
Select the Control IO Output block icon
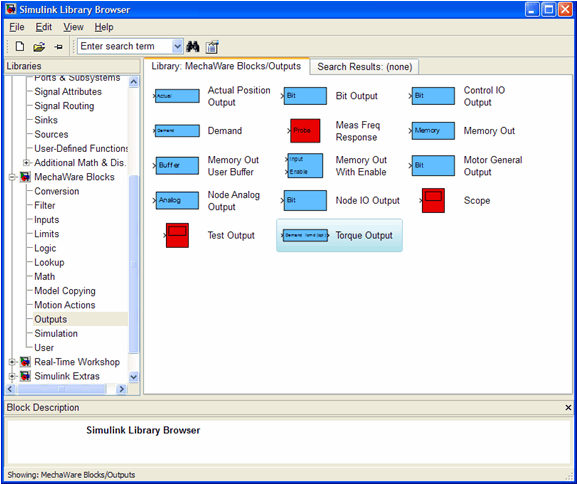pos(433,96)
